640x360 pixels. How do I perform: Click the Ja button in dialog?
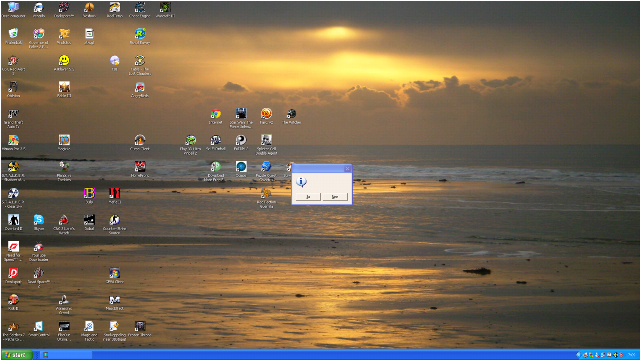click(x=308, y=197)
